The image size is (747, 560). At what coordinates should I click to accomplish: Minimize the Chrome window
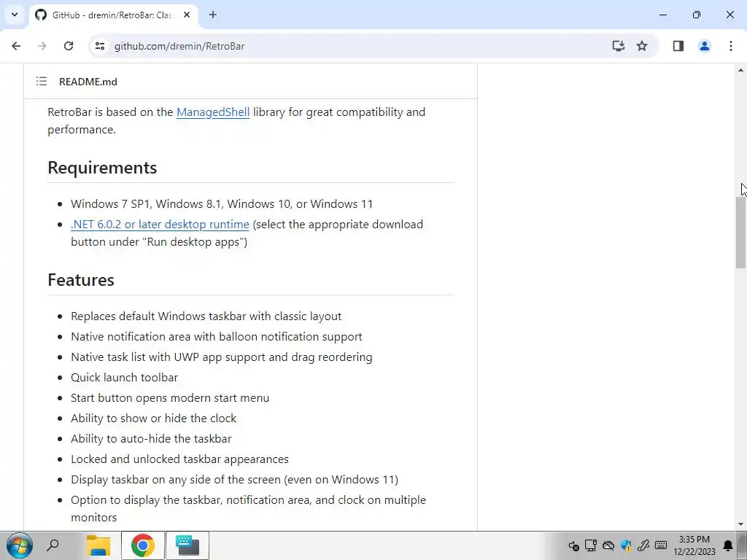[x=662, y=15]
